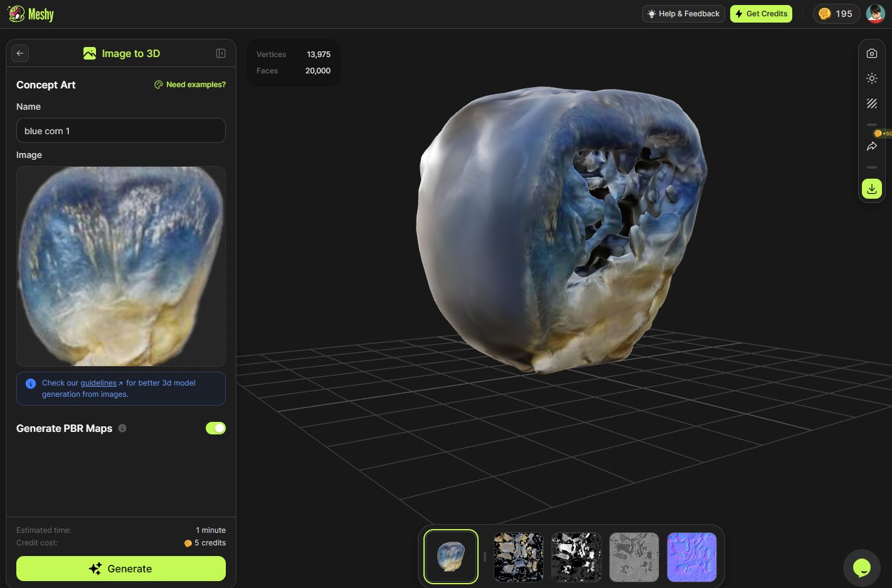Click the Need examples? link
The image size is (892, 588).
190,84
